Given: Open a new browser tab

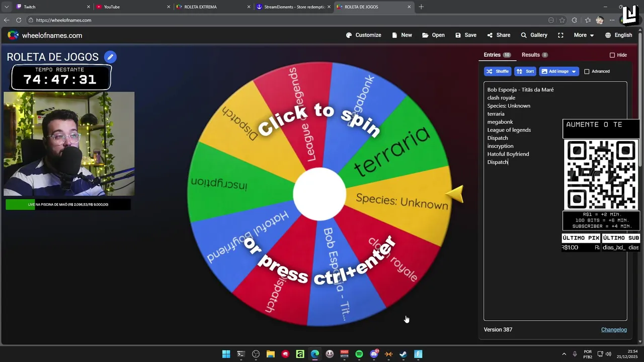Looking at the screenshot, I should tap(421, 7).
